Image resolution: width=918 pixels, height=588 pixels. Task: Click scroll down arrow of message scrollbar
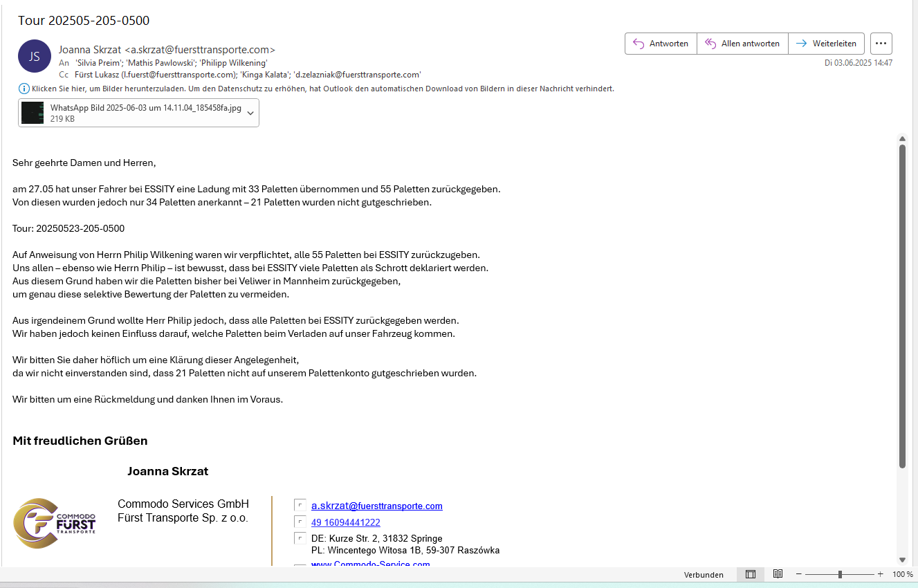tap(902, 560)
